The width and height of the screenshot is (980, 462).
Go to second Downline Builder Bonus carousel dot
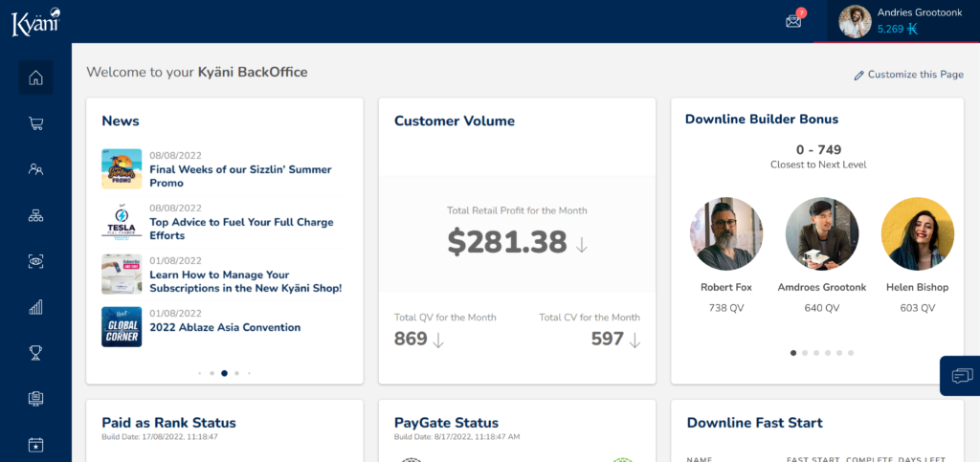click(805, 353)
